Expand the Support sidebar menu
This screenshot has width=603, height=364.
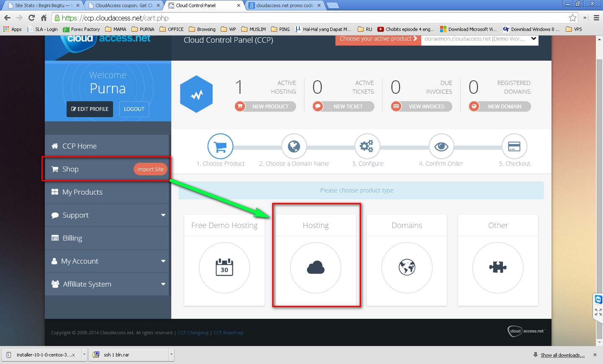107,215
